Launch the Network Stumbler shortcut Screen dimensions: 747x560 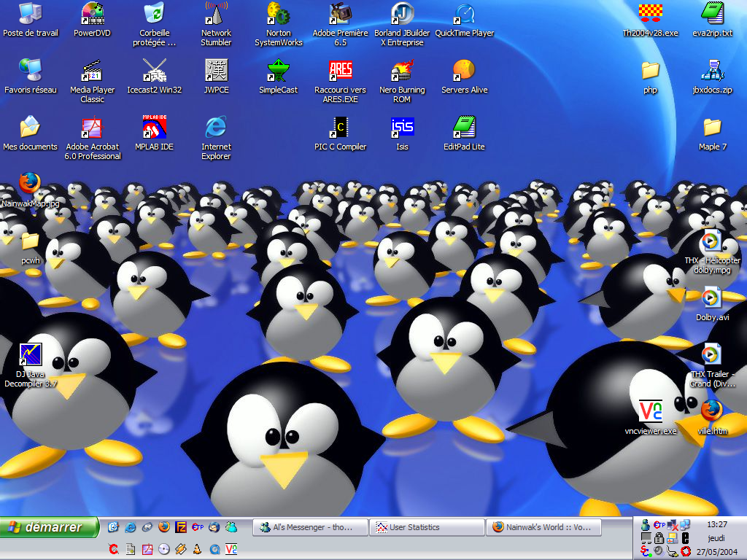[216, 15]
